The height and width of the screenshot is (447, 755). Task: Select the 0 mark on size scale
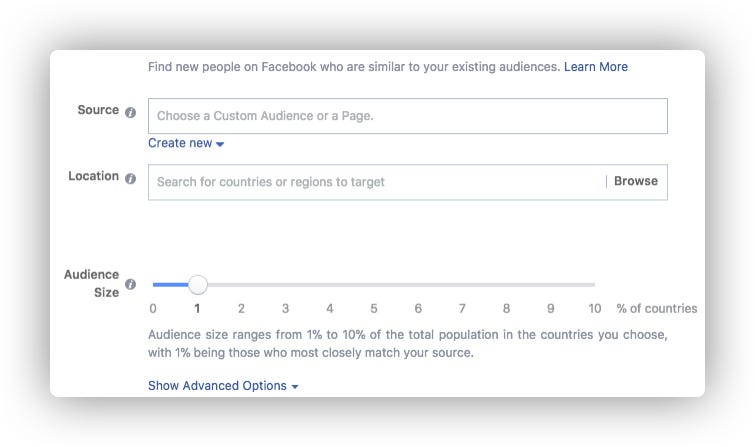point(153,308)
